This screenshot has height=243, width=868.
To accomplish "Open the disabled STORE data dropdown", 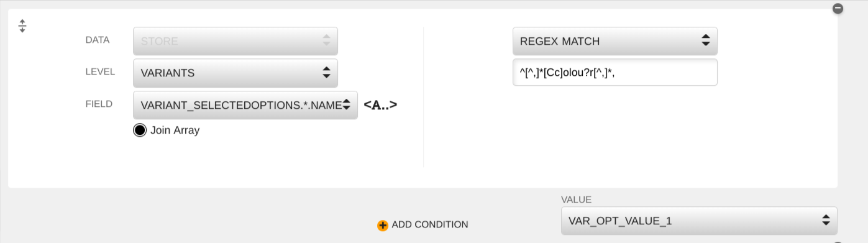I will tap(235, 41).
